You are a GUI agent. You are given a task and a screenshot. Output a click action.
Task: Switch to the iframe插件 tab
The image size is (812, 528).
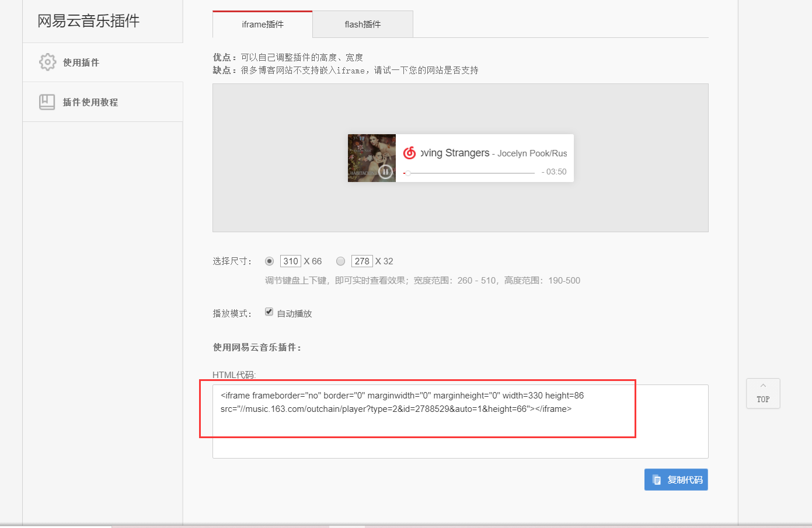point(263,24)
